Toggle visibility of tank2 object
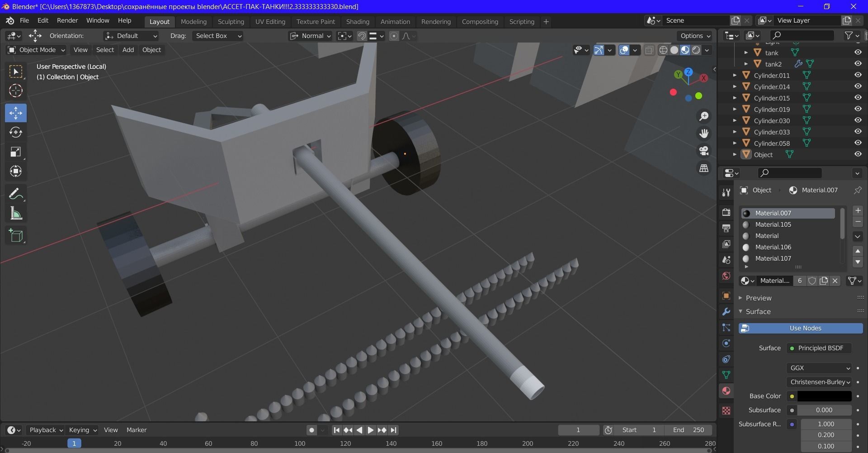 tap(858, 64)
